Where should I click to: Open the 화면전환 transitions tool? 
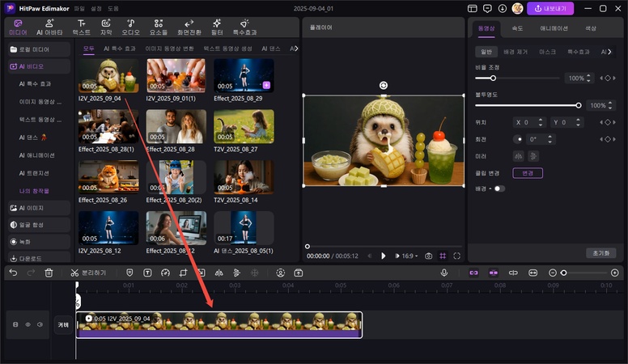189,28
